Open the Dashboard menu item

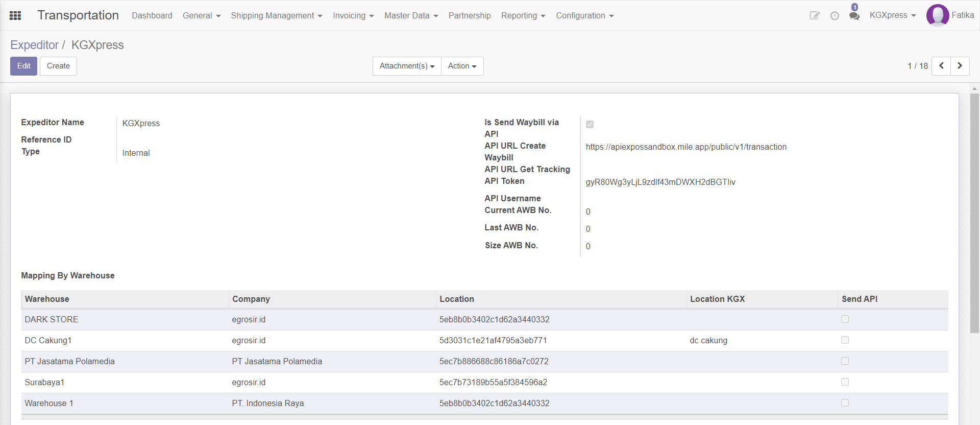click(x=152, y=15)
